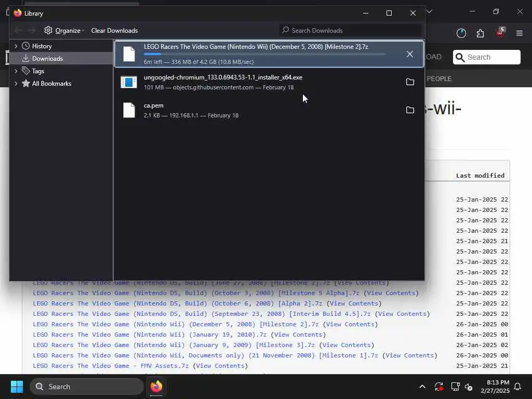Click LEGO Racers 7z file icon
Image resolution: width=532 pixels, height=399 pixels.
tap(129, 54)
